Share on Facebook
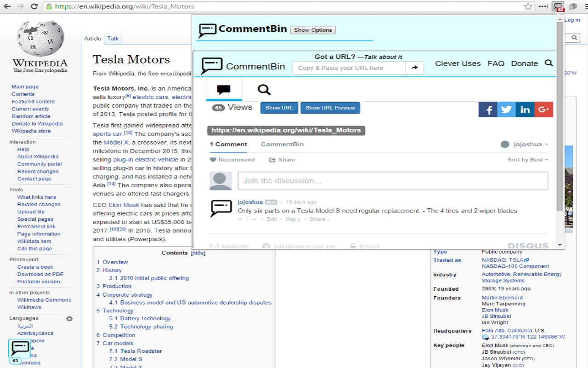This screenshot has width=588, height=368. (488, 109)
